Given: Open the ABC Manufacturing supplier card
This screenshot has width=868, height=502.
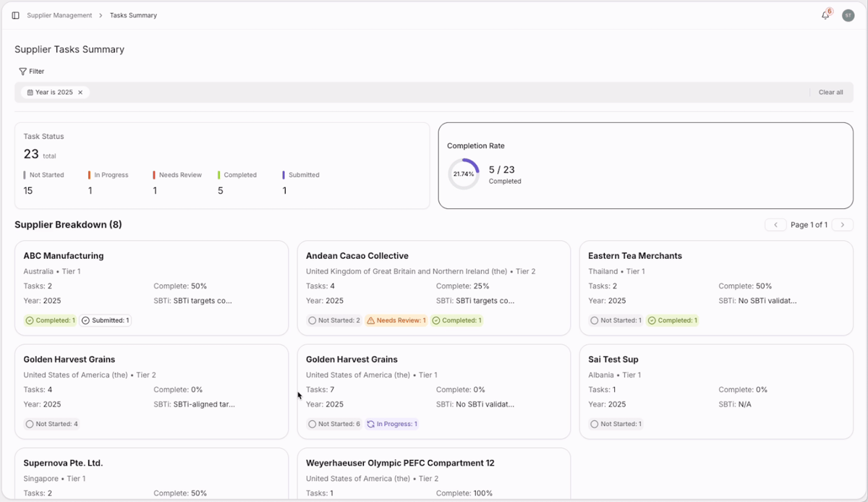Looking at the screenshot, I should [x=151, y=289].
